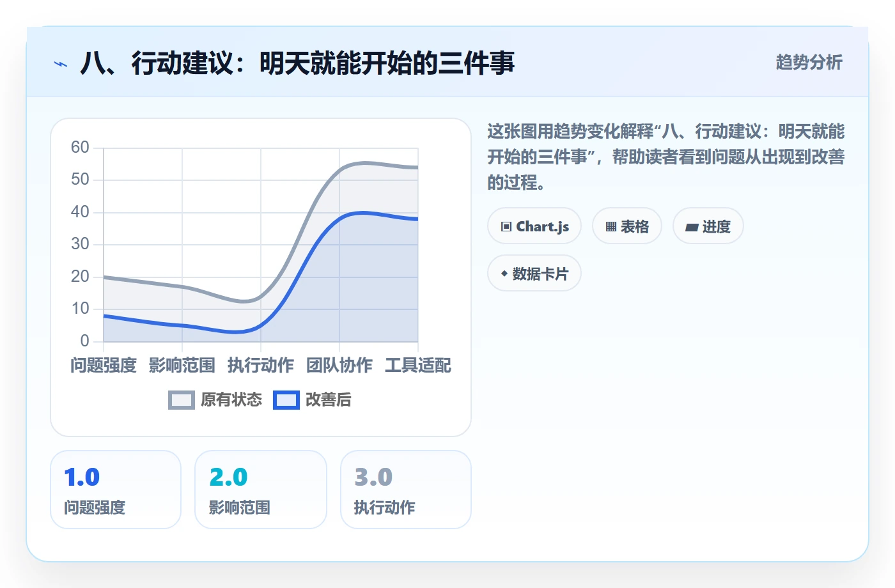Click the 趋势分析 label in the header
Viewport: 895px width, 588px height.
809,63
